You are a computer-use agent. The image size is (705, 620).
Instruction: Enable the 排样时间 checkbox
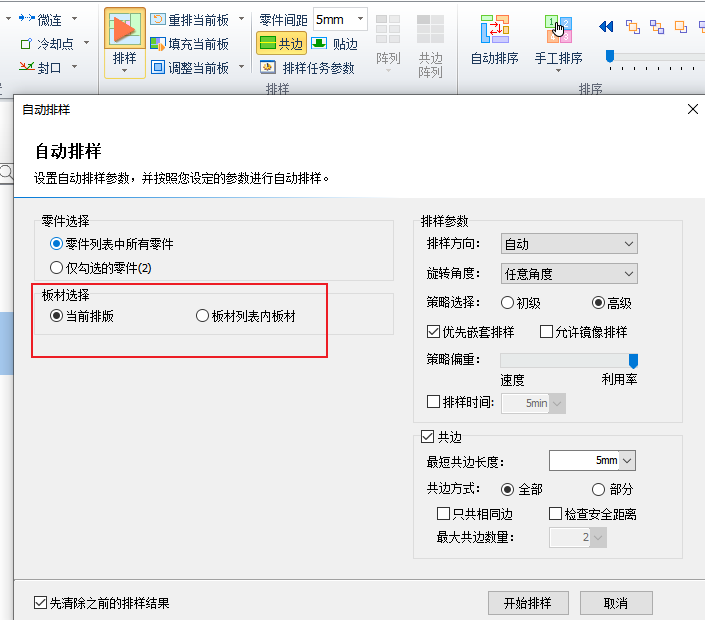(x=433, y=401)
